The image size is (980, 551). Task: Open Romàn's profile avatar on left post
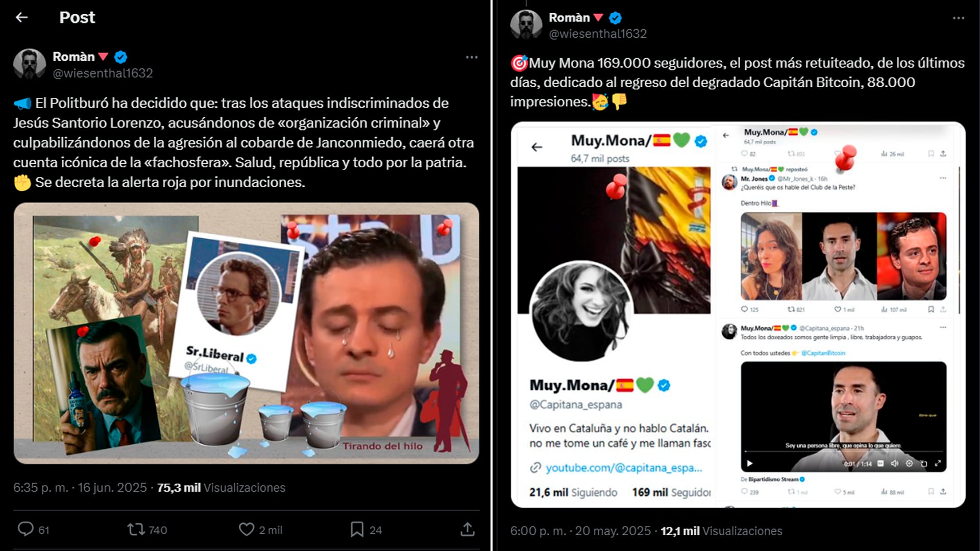pos(30,64)
